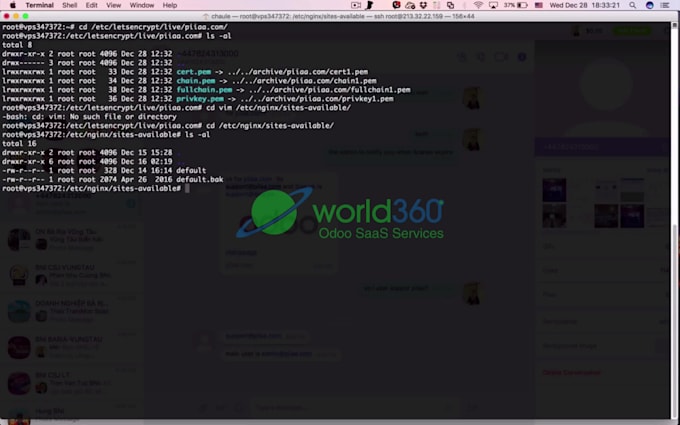Open Notification Center list icon

[x=665, y=5]
